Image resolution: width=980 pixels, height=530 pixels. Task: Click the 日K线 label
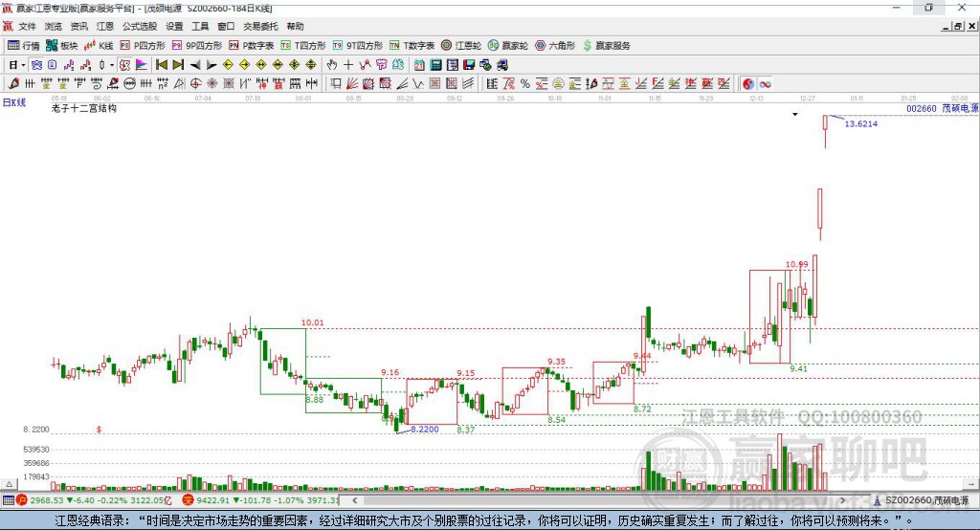(14, 102)
